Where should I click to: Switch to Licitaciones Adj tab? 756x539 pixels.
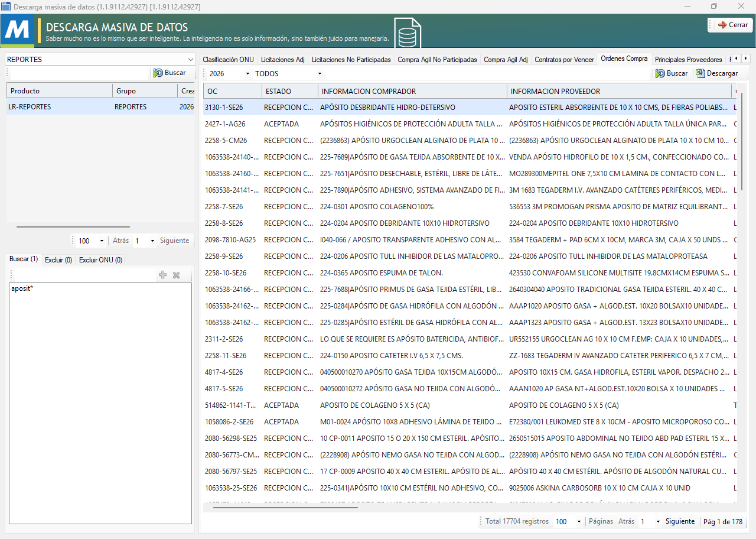click(282, 59)
